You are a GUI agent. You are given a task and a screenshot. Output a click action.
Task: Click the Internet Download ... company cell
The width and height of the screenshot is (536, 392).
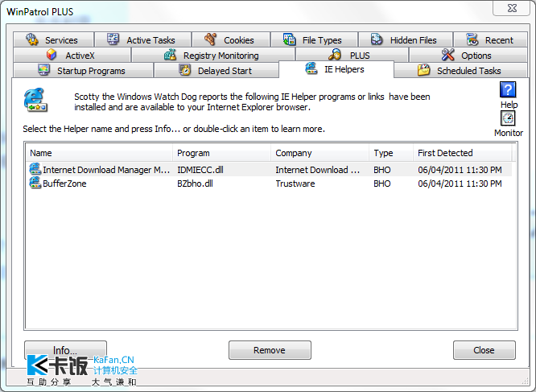click(x=318, y=170)
